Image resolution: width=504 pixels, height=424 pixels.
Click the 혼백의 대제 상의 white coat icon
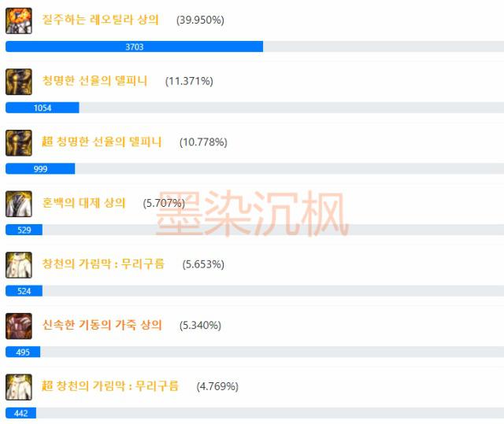pos(19,205)
